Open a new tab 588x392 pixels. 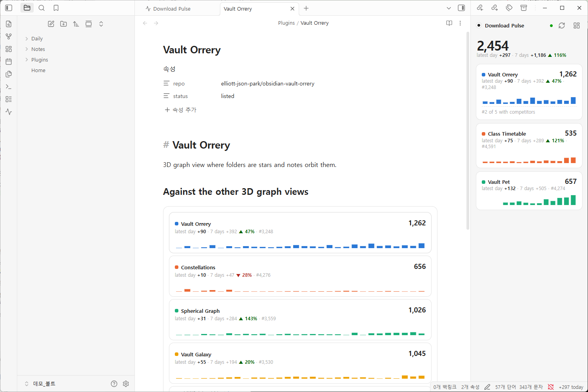(x=306, y=8)
